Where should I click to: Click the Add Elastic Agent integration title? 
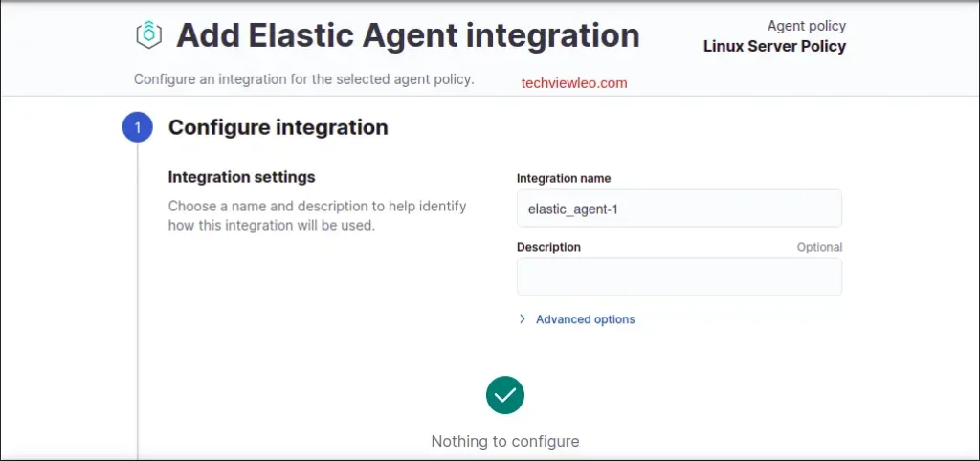[x=408, y=35]
